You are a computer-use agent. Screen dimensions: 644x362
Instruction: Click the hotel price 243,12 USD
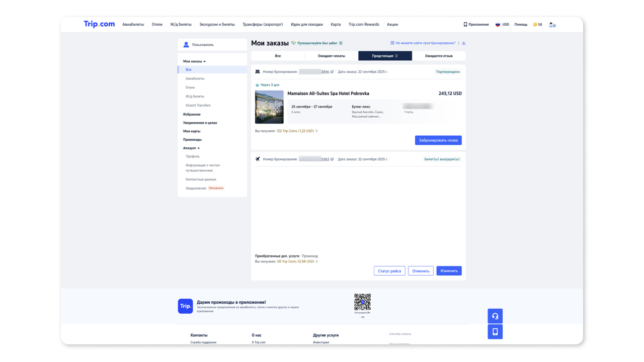pyautogui.click(x=450, y=94)
